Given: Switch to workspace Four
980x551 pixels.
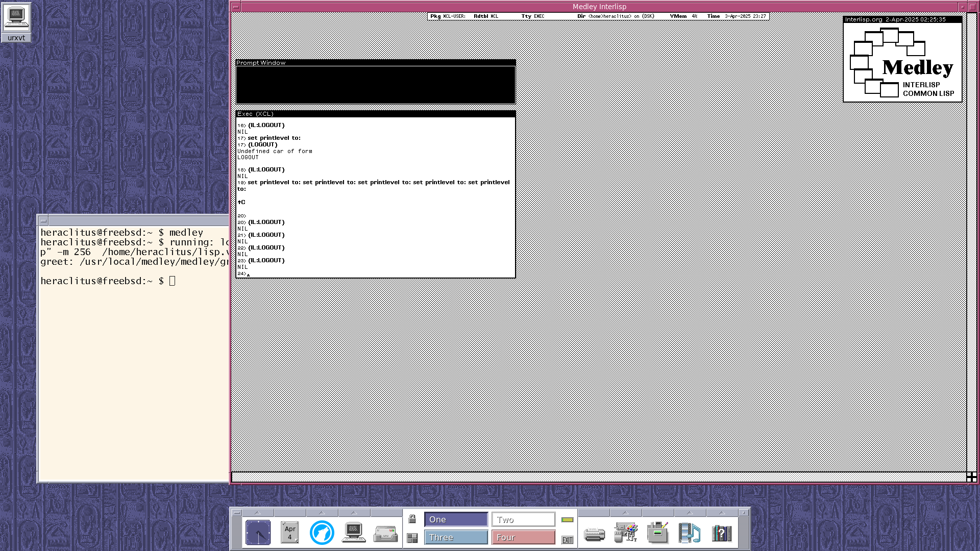Looking at the screenshot, I should 523,537.
